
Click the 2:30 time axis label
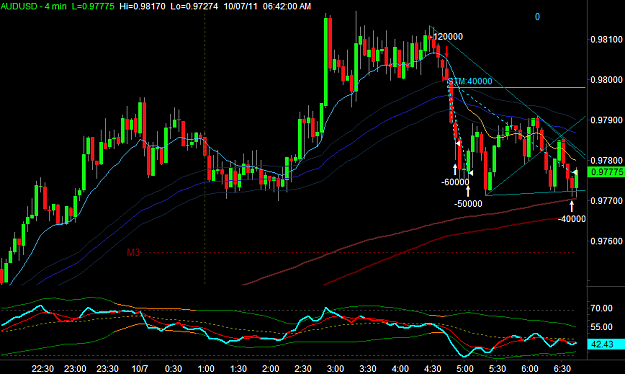(x=303, y=368)
